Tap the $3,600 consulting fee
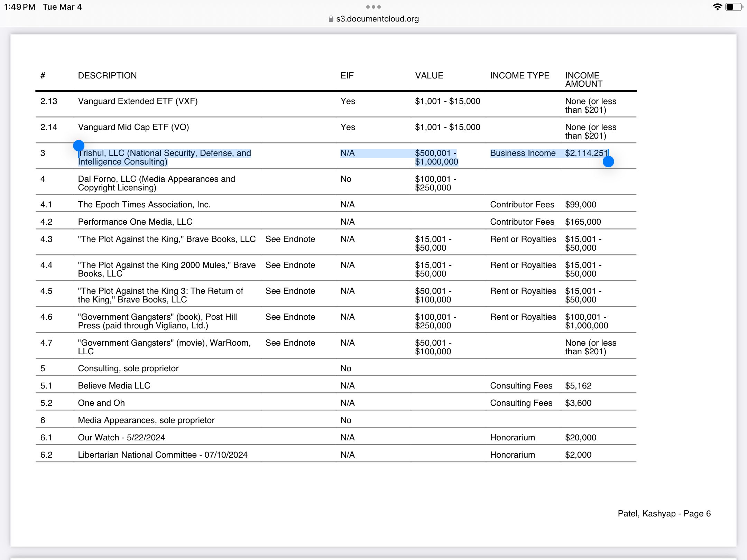 coord(578,403)
